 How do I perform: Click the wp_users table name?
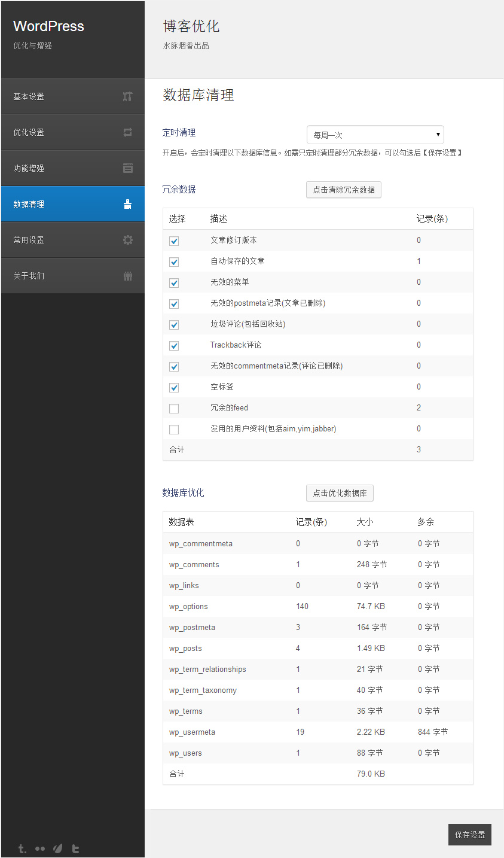(x=185, y=753)
